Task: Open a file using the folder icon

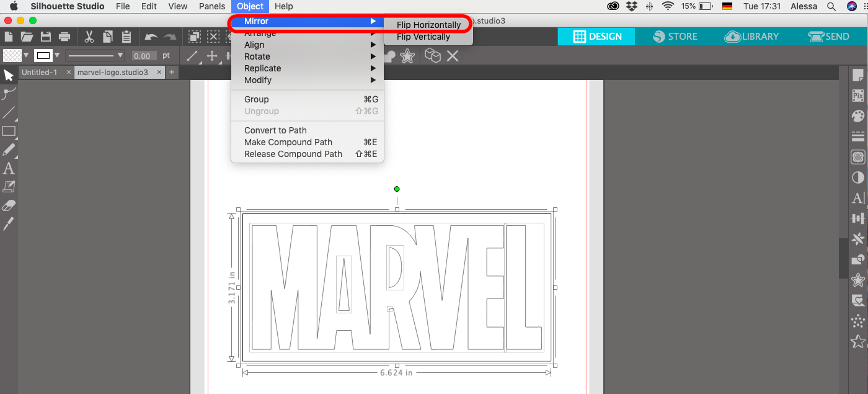Action: coord(27,37)
